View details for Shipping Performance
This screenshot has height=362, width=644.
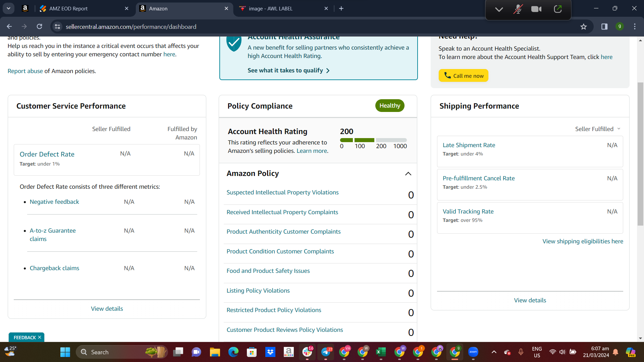tap(530, 300)
